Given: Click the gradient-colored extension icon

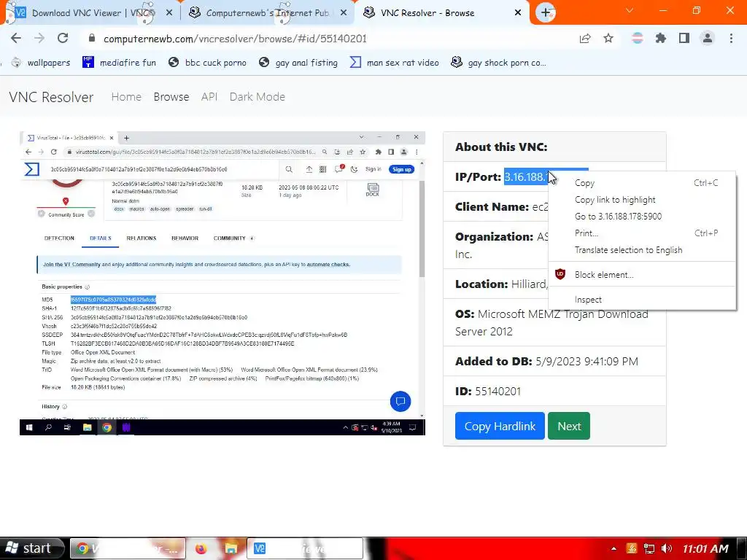Looking at the screenshot, I should 638,39.
